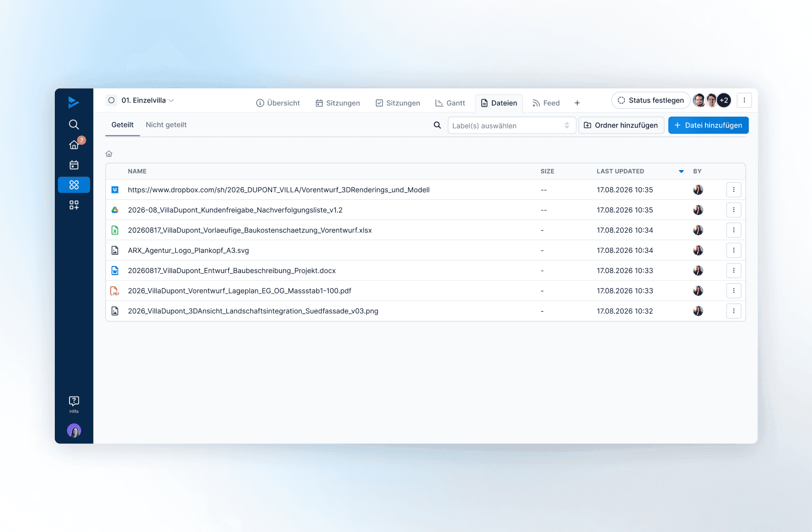Open more options for Kundenfreigabe row

click(734, 210)
